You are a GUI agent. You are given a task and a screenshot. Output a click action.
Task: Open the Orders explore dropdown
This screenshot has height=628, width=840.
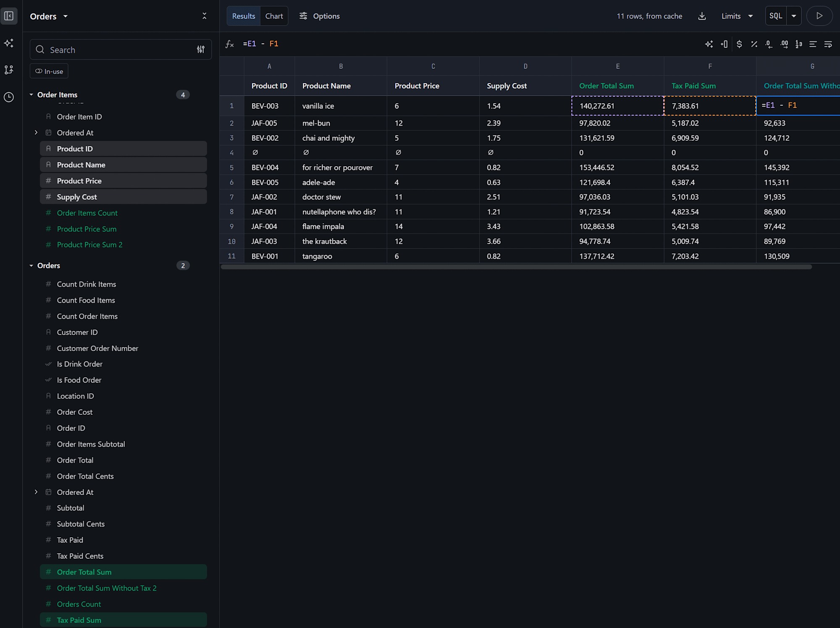pyautogui.click(x=49, y=16)
